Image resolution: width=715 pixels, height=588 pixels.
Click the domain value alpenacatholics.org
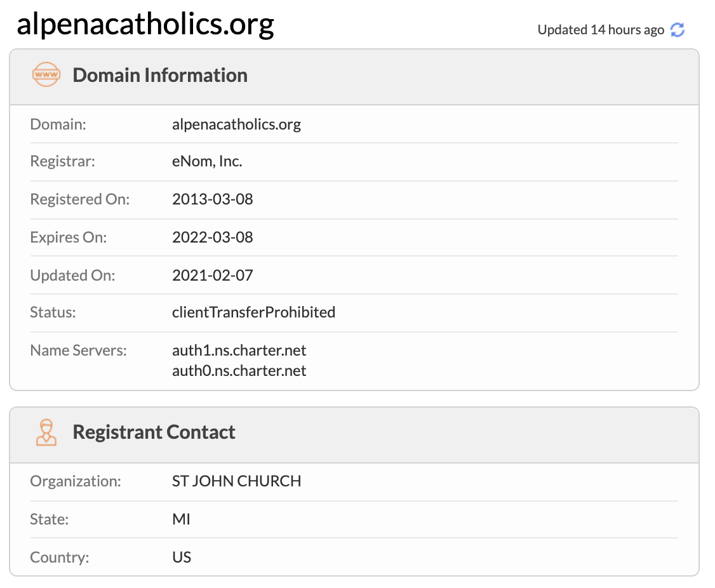pyautogui.click(x=236, y=124)
